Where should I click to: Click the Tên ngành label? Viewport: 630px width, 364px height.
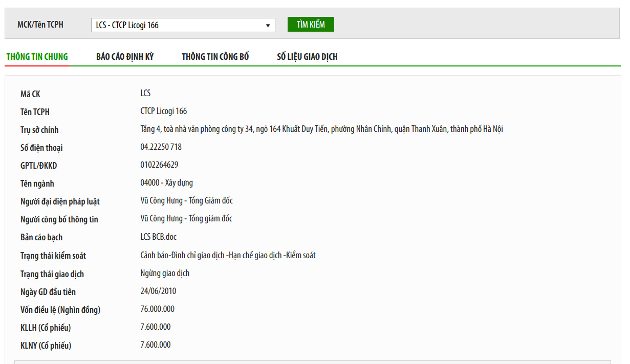(37, 184)
